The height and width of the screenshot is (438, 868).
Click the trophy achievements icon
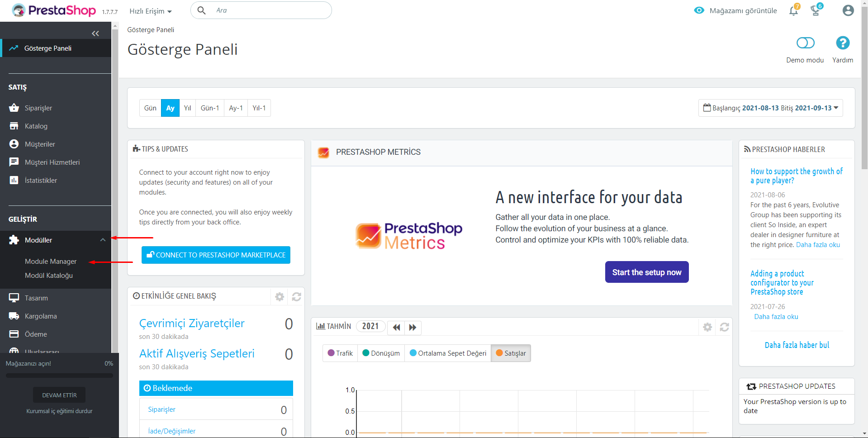[816, 11]
